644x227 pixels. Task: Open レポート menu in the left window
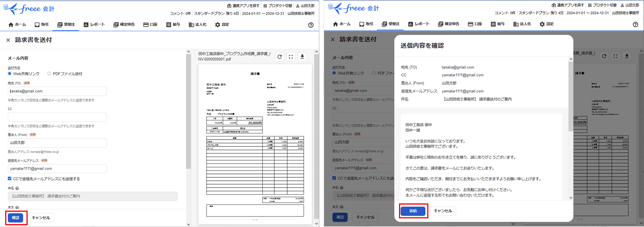(x=94, y=25)
